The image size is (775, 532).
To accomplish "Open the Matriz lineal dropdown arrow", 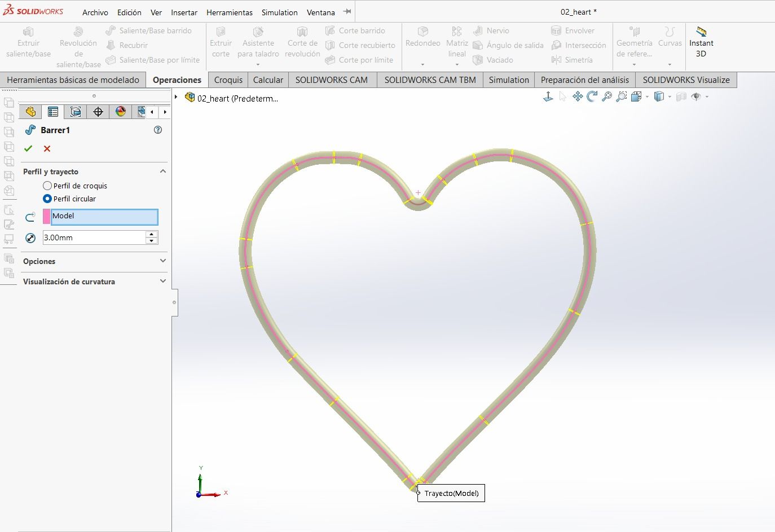I will pyautogui.click(x=457, y=64).
